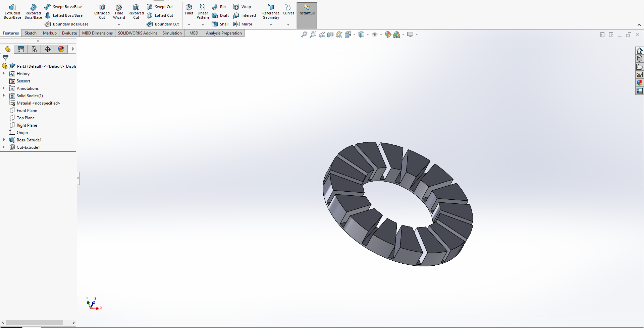The height and width of the screenshot is (328, 644).
Task: Select the Extruded Boss/Base tool
Action: tap(12, 12)
